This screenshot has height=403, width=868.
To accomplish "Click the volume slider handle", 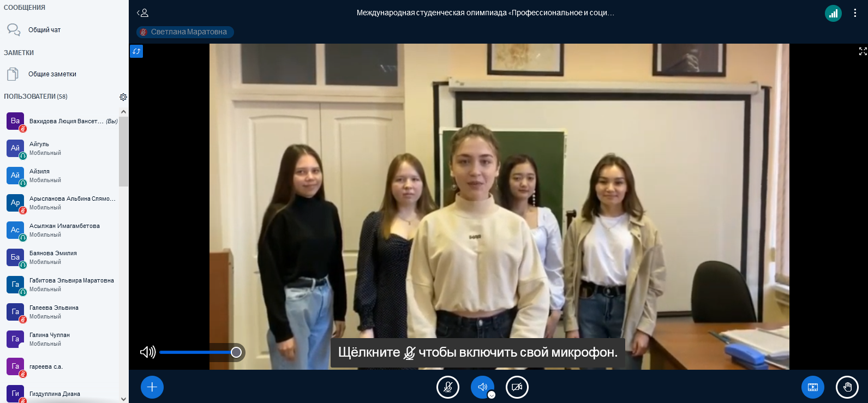I will coord(236,352).
